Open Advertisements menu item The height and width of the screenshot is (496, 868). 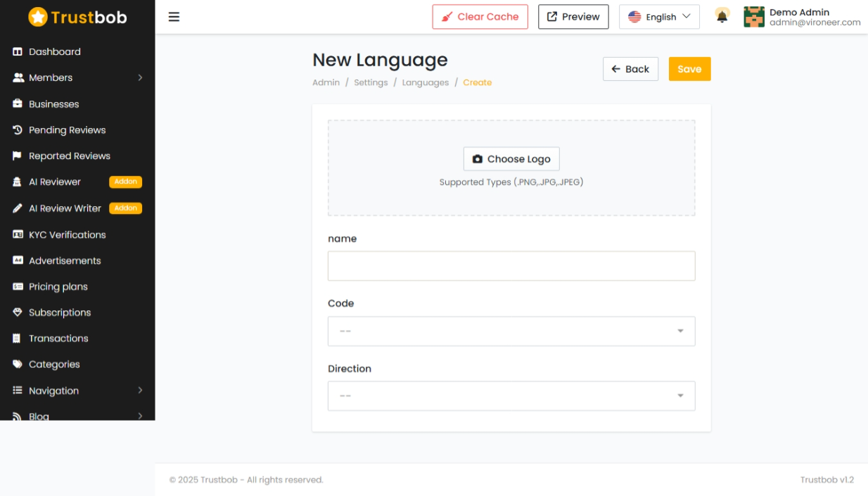click(65, 260)
